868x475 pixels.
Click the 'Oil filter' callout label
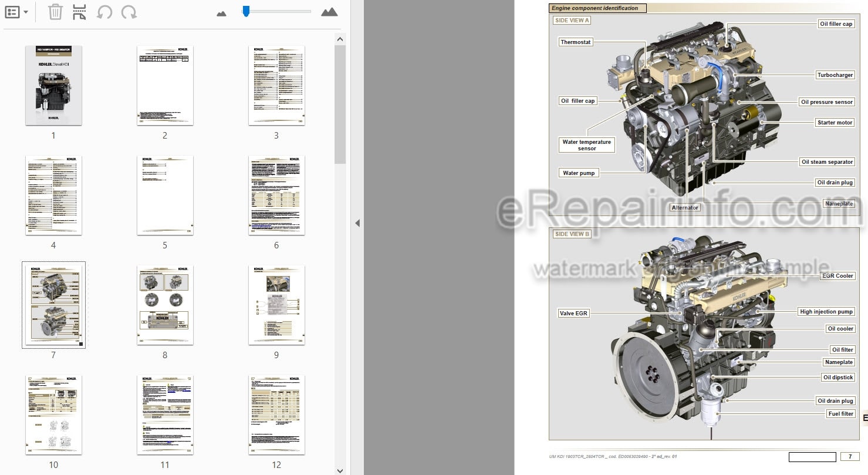[x=843, y=350]
